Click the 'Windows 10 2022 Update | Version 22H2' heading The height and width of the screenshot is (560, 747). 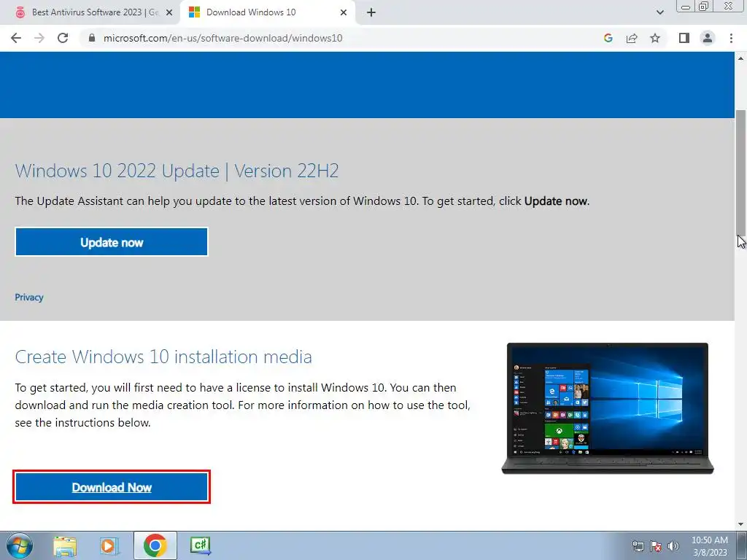(x=177, y=171)
